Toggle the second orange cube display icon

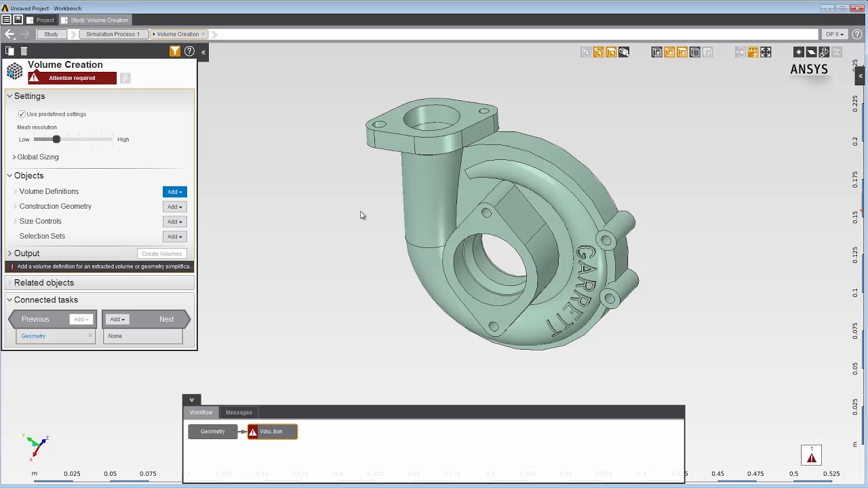682,52
